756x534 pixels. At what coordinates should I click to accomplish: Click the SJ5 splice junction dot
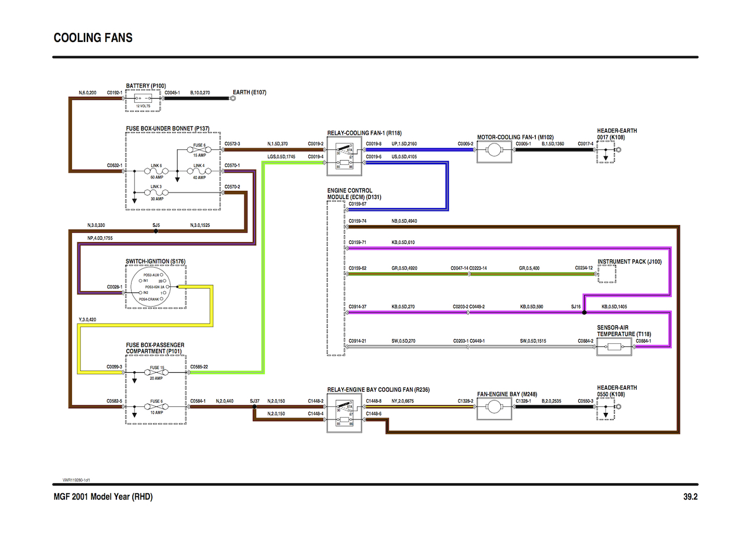point(156,232)
